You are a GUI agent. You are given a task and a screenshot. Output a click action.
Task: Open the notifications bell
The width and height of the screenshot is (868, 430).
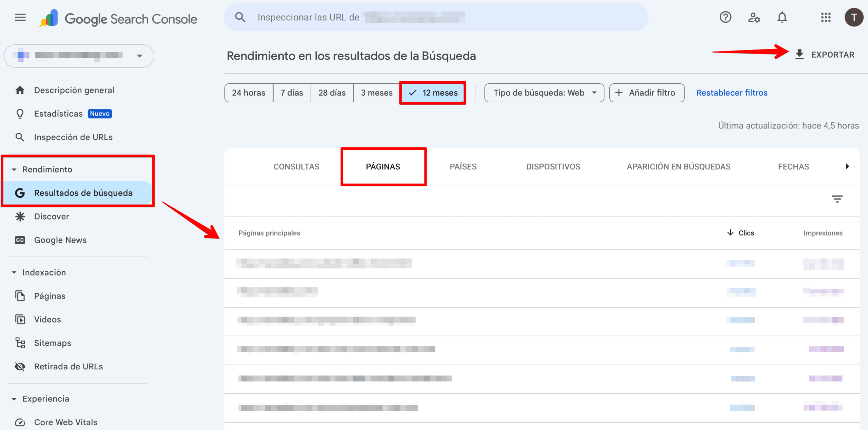(782, 17)
